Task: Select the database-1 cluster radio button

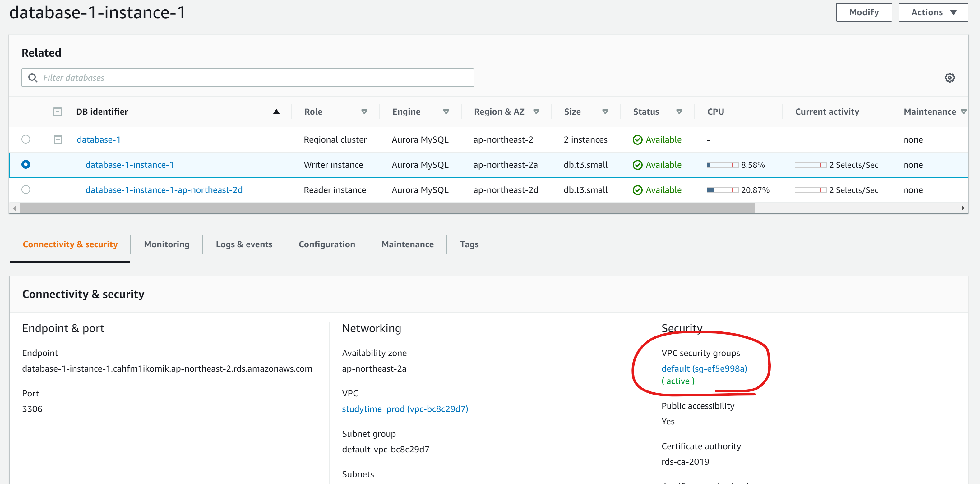Action: 26,139
